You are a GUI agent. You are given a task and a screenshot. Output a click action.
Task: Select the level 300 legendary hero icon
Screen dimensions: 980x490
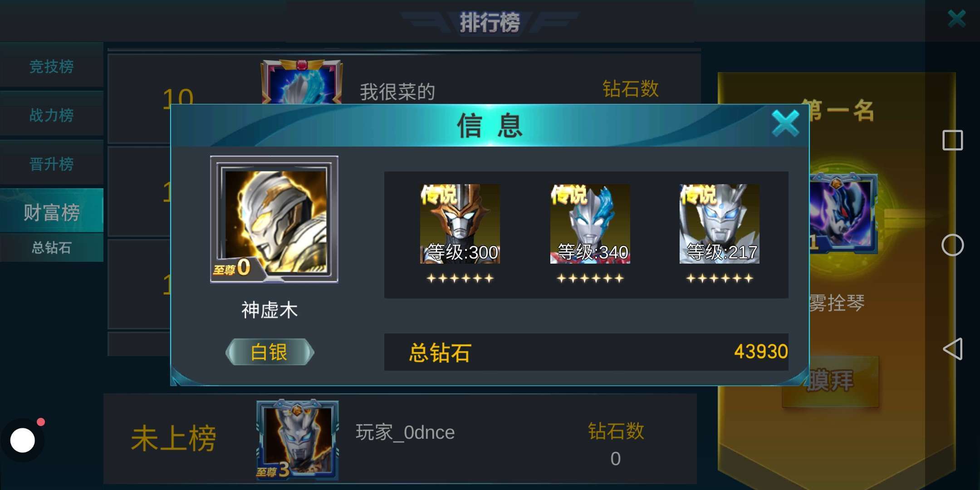click(460, 224)
